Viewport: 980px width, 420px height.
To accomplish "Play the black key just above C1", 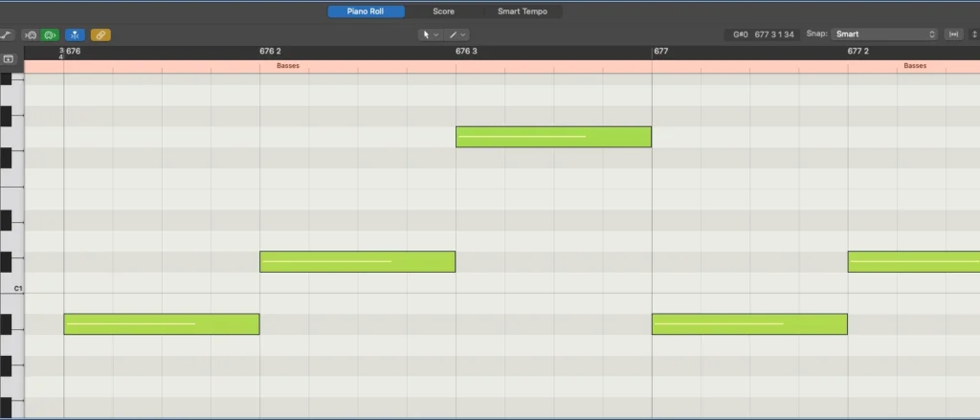I will [6, 262].
